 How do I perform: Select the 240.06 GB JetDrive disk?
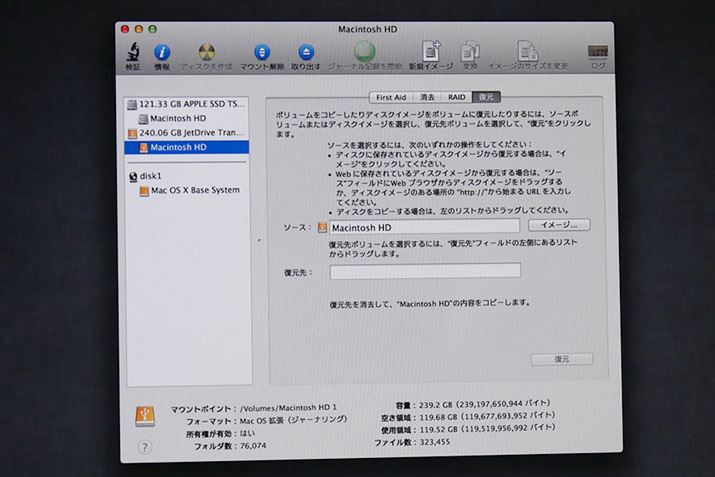pyautogui.click(x=188, y=132)
